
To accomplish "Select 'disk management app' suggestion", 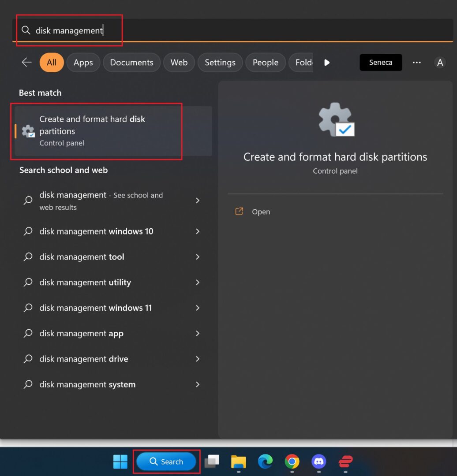I will [x=113, y=333].
